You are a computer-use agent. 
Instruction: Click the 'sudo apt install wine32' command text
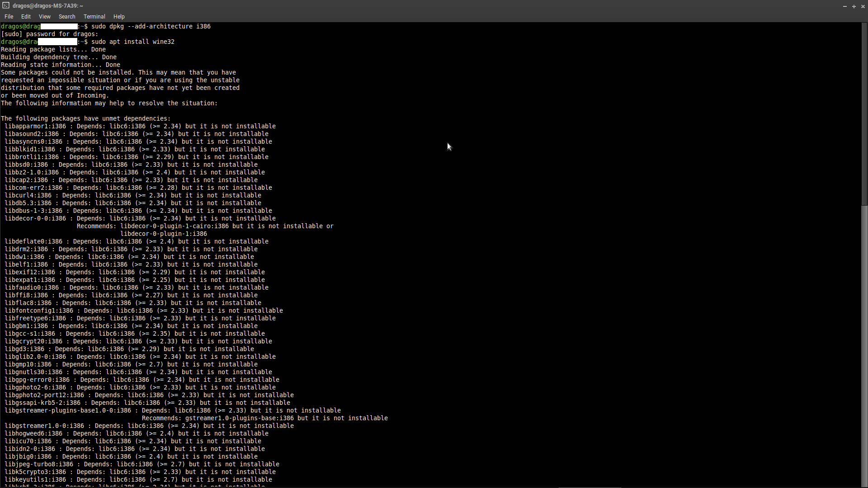[x=133, y=42]
